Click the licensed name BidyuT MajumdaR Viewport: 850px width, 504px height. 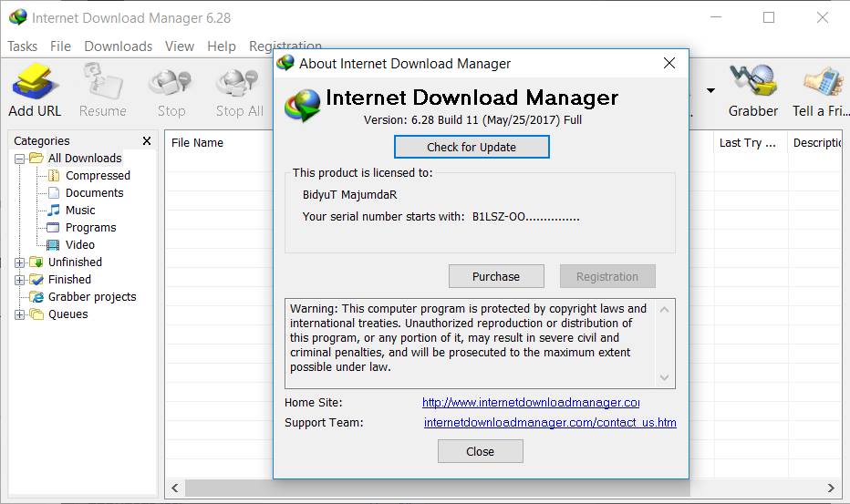349,195
